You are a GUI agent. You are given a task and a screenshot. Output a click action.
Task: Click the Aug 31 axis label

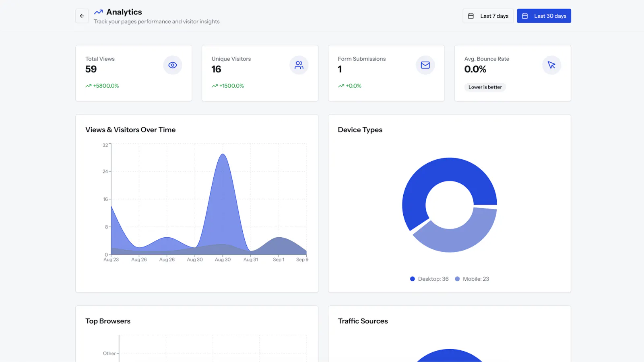pos(251,260)
